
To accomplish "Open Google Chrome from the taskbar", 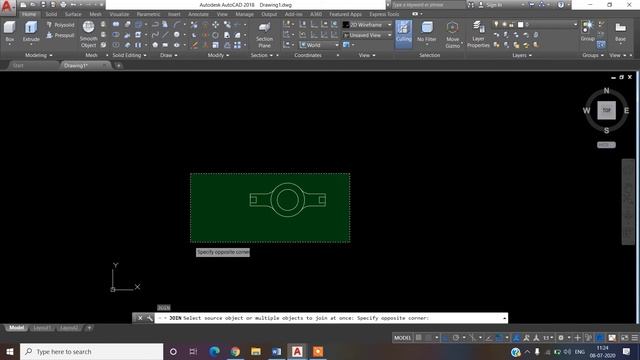I will pyautogui.click(x=235, y=351).
